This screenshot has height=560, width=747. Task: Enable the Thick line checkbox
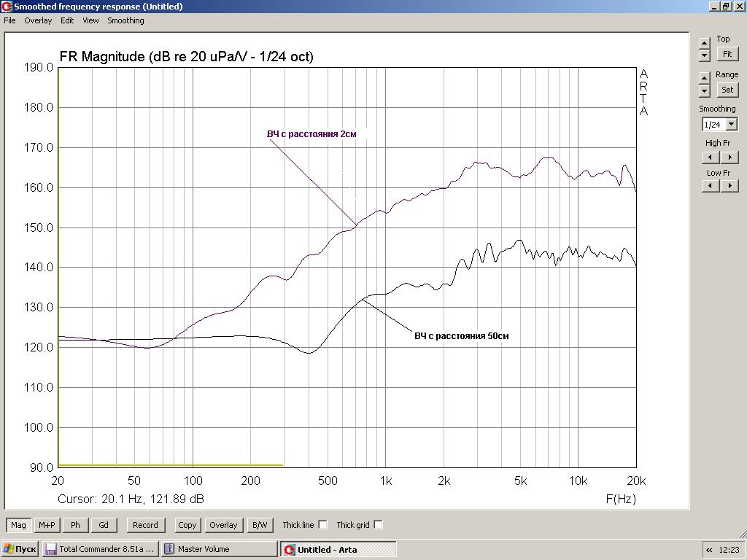[x=322, y=525]
